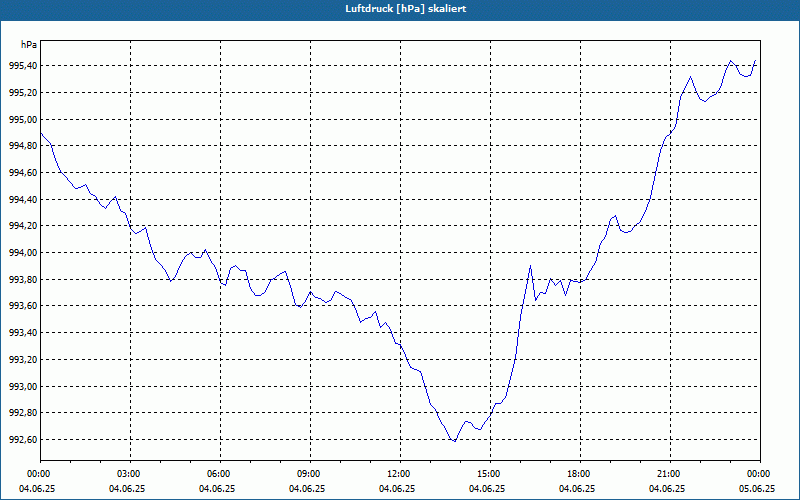Click the 05.06.25 date label
The width and height of the screenshot is (800, 500).
[x=757, y=489]
